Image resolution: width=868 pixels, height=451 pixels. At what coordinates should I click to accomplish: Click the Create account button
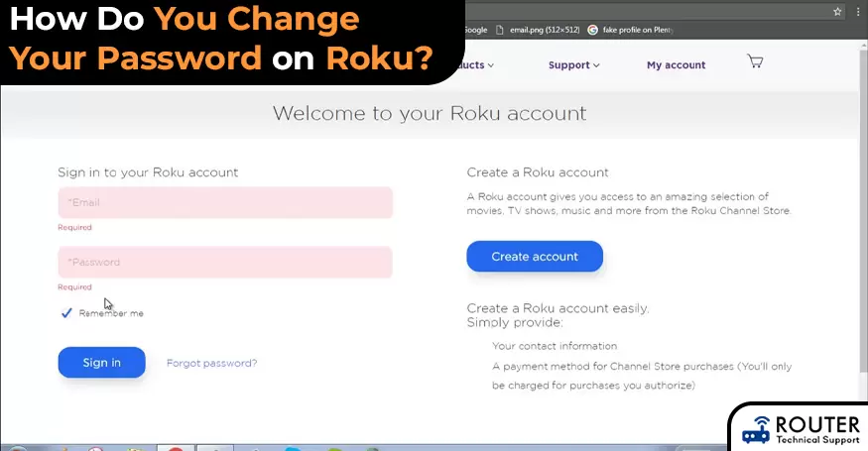535,256
